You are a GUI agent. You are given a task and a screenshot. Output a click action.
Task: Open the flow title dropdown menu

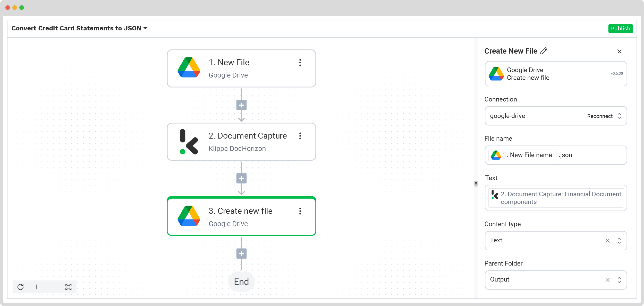pos(145,28)
